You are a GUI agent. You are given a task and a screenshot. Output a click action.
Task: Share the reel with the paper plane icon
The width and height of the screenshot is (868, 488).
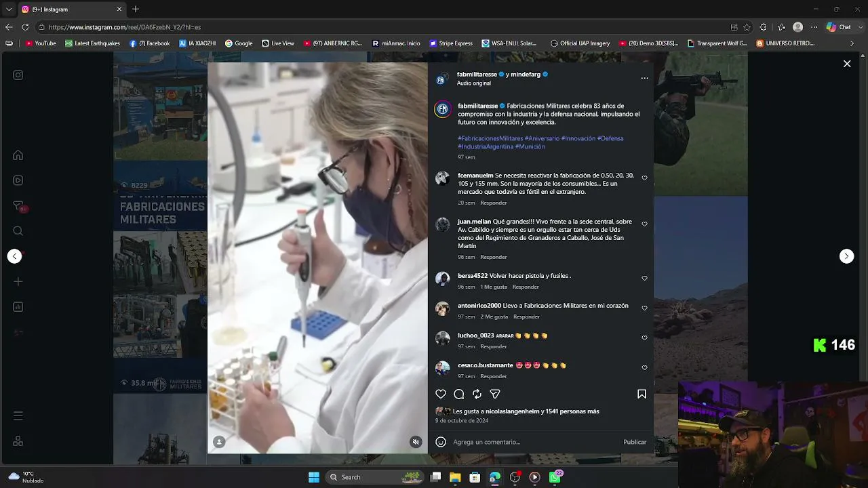(x=495, y=394)
